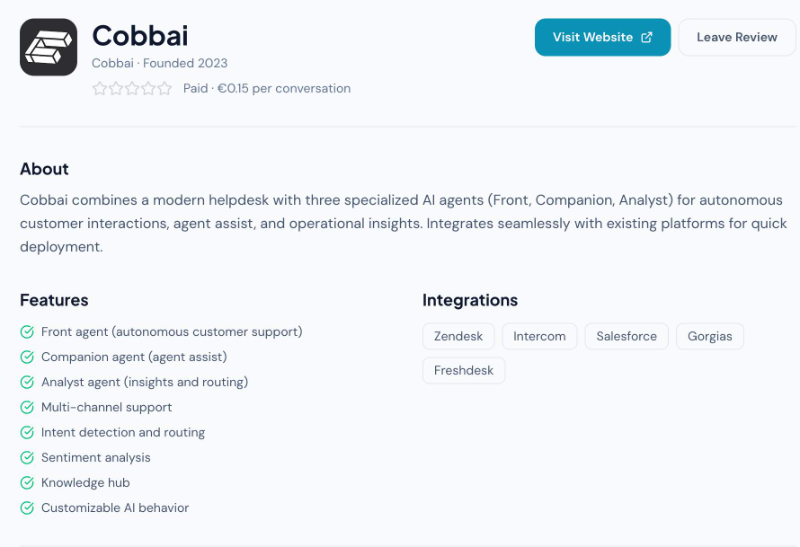Click the checkmark icon beside Sentiment analysis
800x547 pixels.
click(x=27, y=458)
